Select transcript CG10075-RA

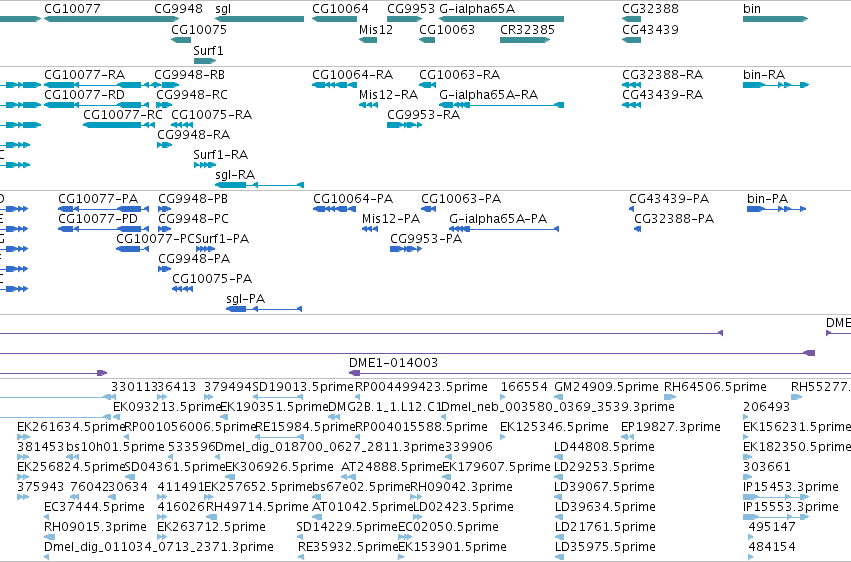click(182, 125)
